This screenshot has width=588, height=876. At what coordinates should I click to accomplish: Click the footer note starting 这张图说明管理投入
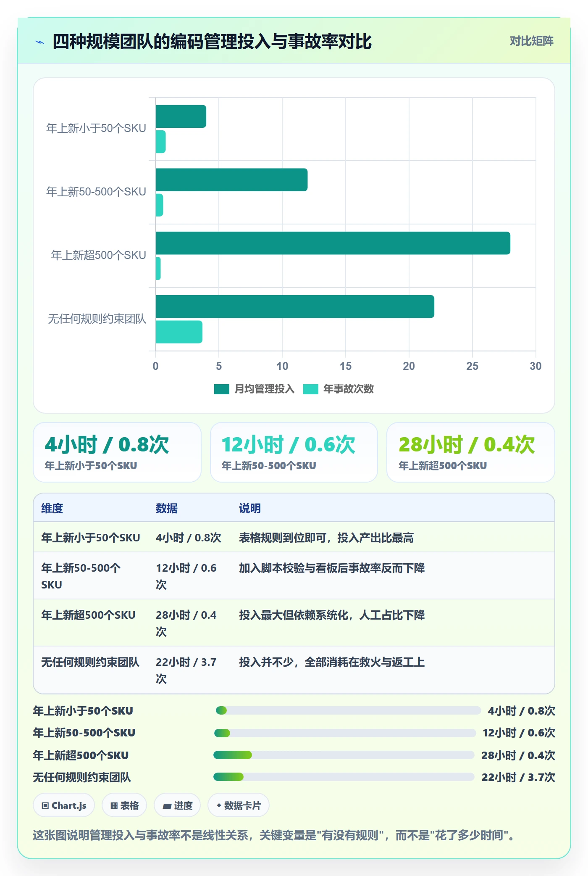(x=273, y=835)
